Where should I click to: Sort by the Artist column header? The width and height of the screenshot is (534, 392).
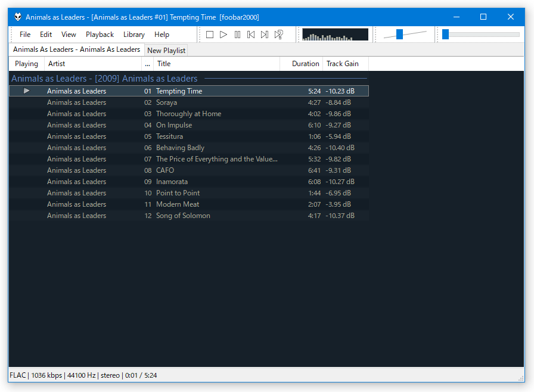click(93, 64)
